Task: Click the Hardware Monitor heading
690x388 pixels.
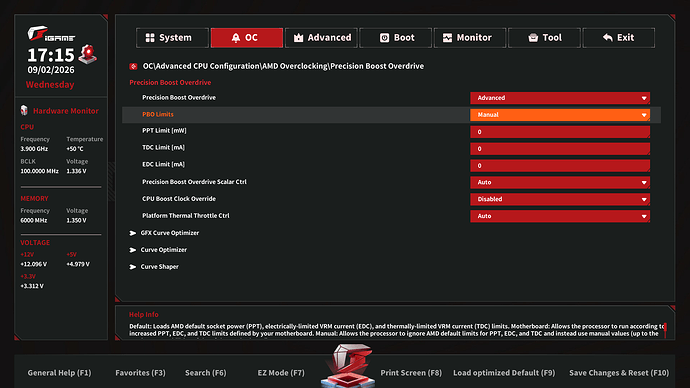Action: 66,111
